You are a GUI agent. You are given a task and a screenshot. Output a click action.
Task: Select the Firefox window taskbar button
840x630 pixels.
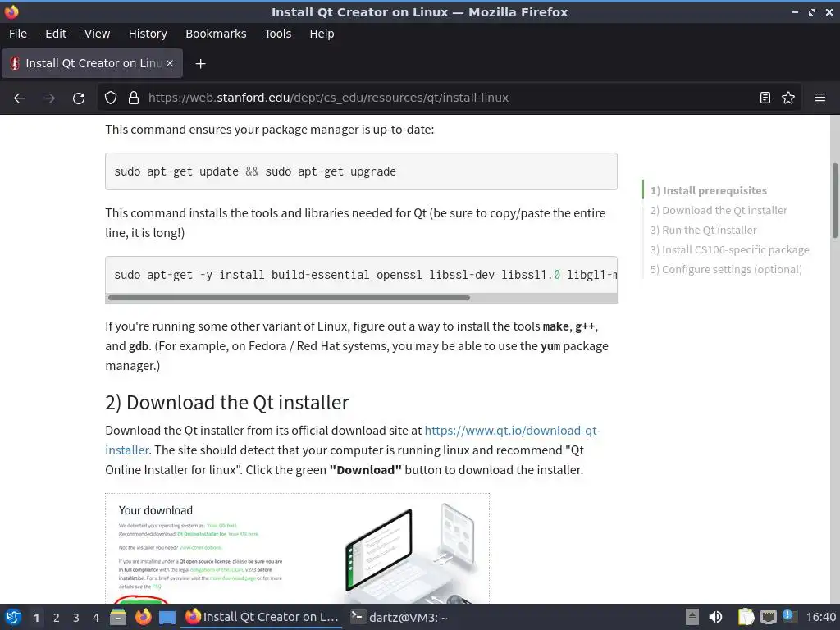(262, 617)
